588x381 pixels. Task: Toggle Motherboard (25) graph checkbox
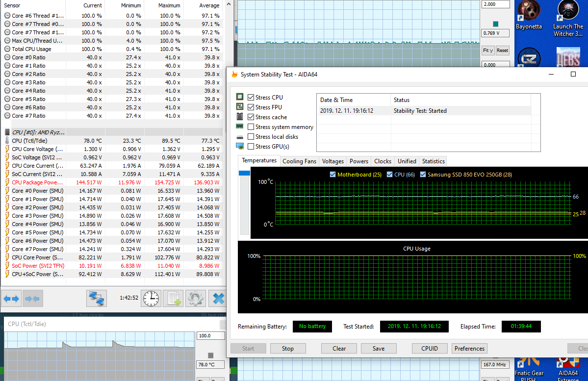pyautogui.click(x=332, y=175)
